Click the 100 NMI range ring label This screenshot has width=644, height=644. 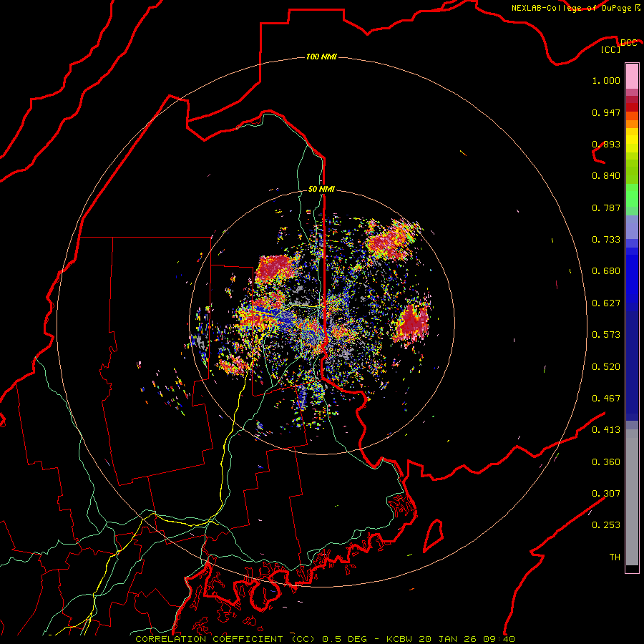(x=321, y=57)
